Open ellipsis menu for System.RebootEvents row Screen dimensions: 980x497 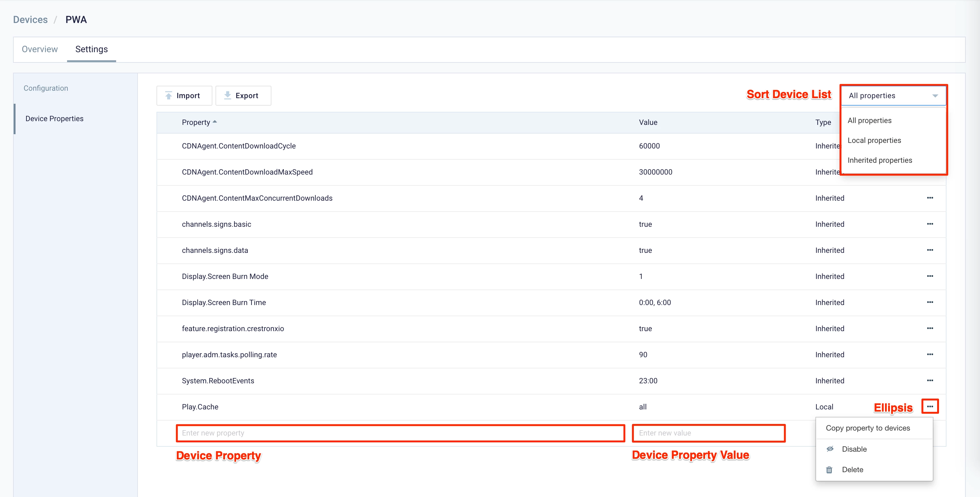click(930, 381)
